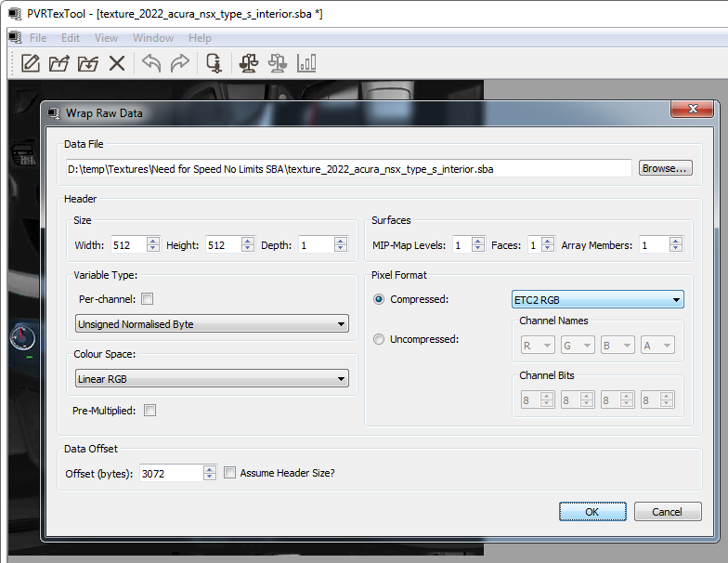This screenshot has width=728, height=563.
Task: Click the Redo arrow icon
Action: click(x=180, y=63)
